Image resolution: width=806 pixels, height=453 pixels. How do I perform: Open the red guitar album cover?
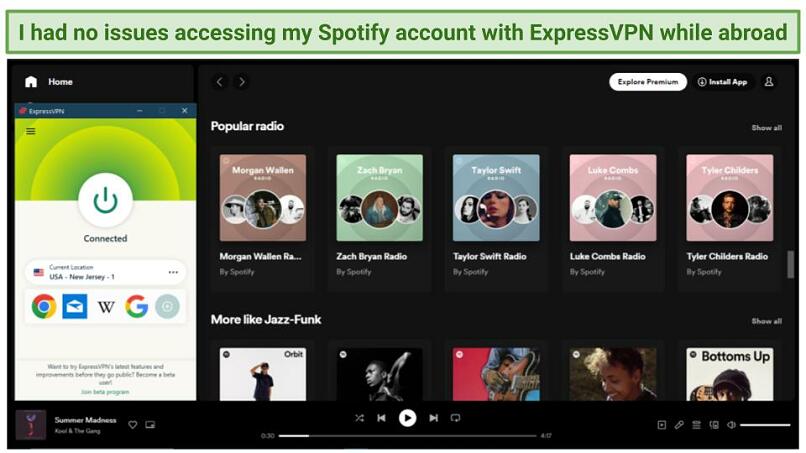496,374
